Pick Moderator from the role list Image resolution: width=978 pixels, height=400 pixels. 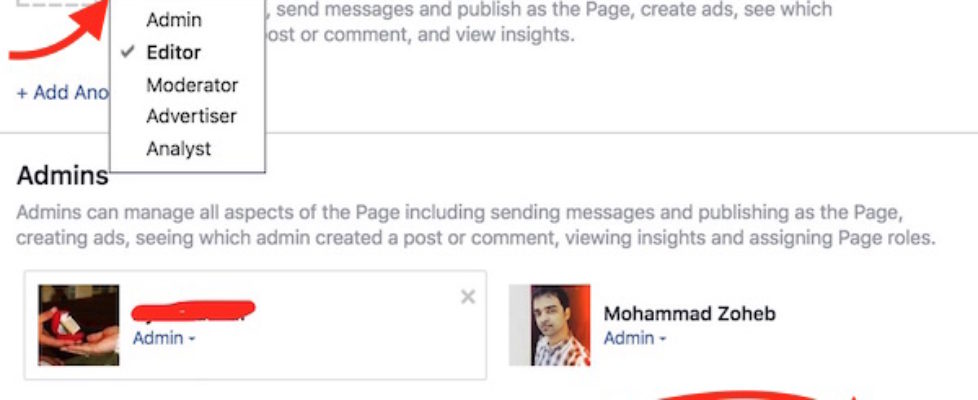pos(192,85)
